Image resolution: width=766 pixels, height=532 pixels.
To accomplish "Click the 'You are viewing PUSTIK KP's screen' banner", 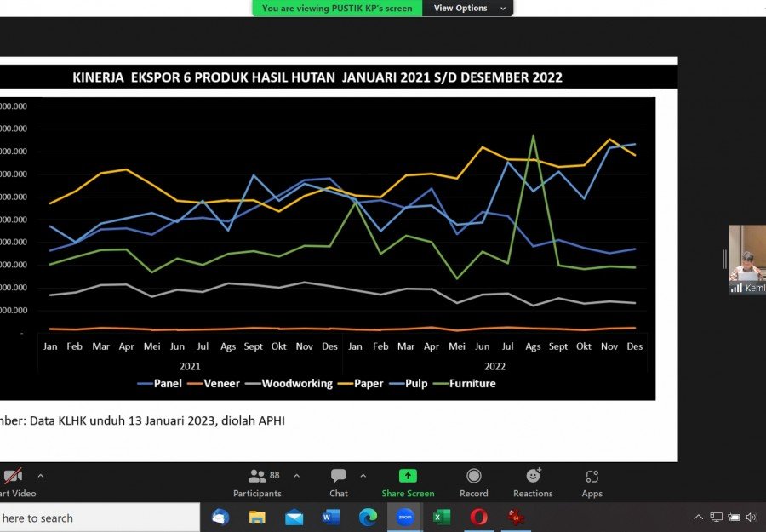I will [337, 9].
